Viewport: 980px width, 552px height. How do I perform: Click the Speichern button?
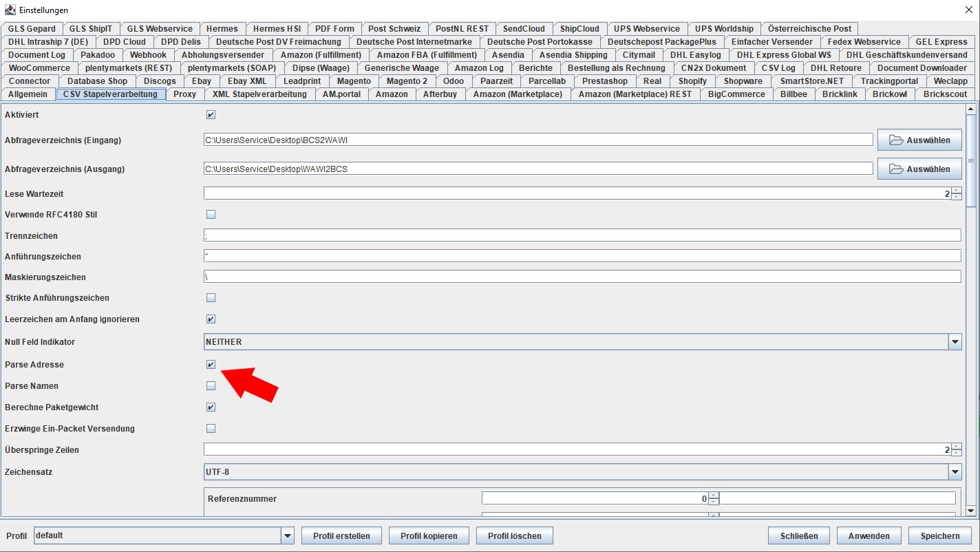click(939, 535)
